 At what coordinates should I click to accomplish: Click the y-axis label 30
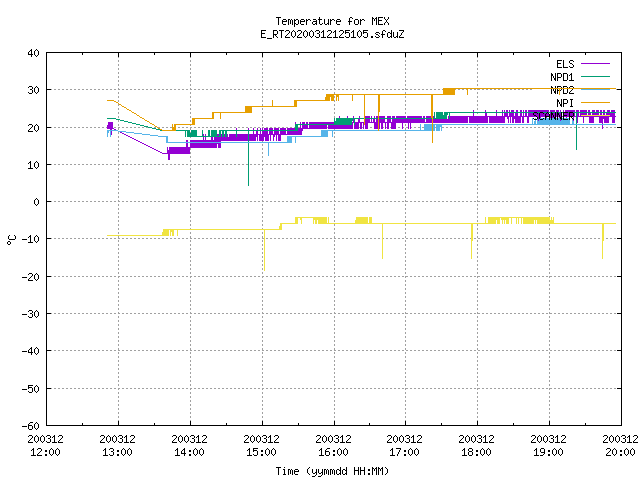click(33, 90)
